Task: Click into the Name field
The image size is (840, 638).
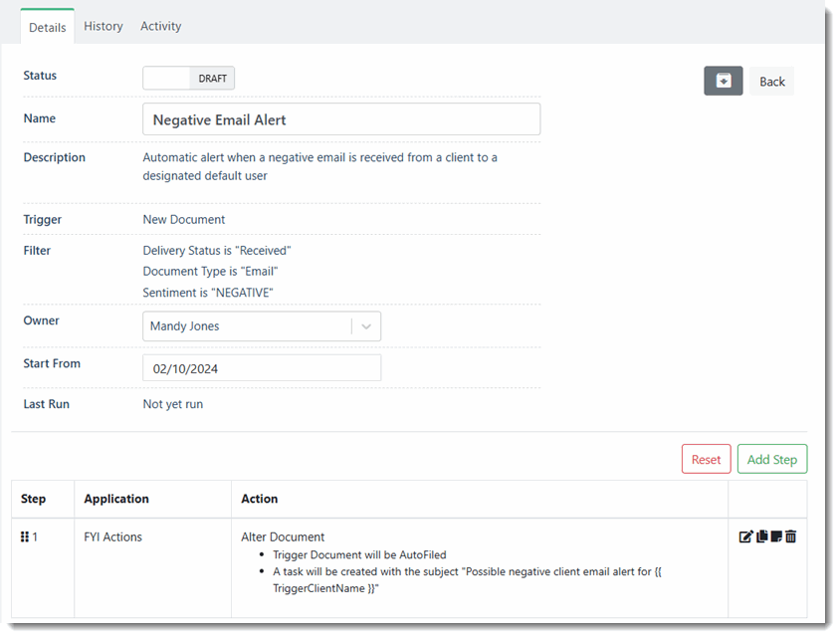Action: [341, 119]
